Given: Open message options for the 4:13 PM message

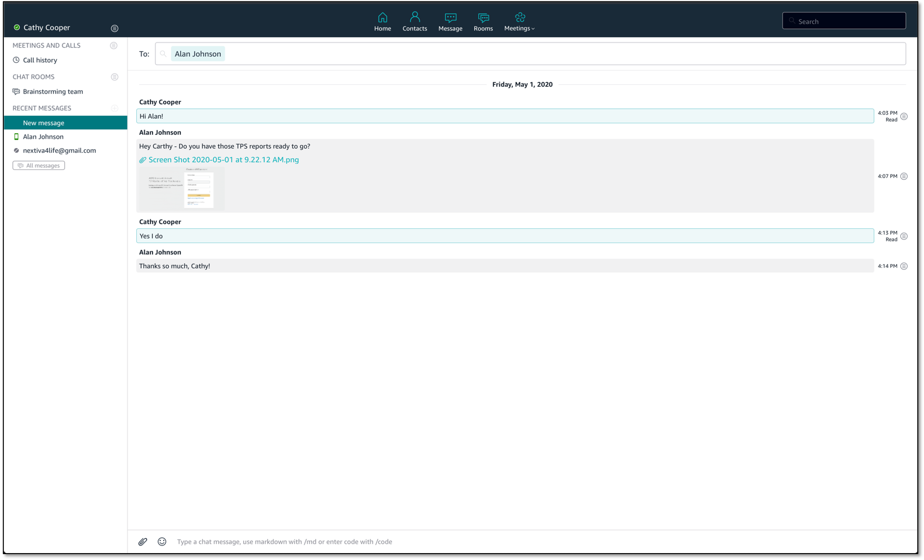Looking at the screenshot, I should tap(904, 236).
